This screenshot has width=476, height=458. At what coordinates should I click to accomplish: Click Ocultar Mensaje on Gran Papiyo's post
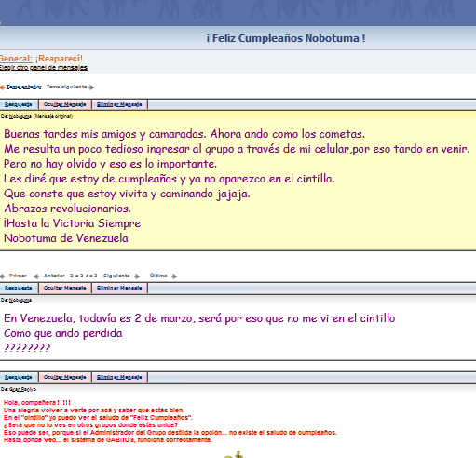coord(65,377)
